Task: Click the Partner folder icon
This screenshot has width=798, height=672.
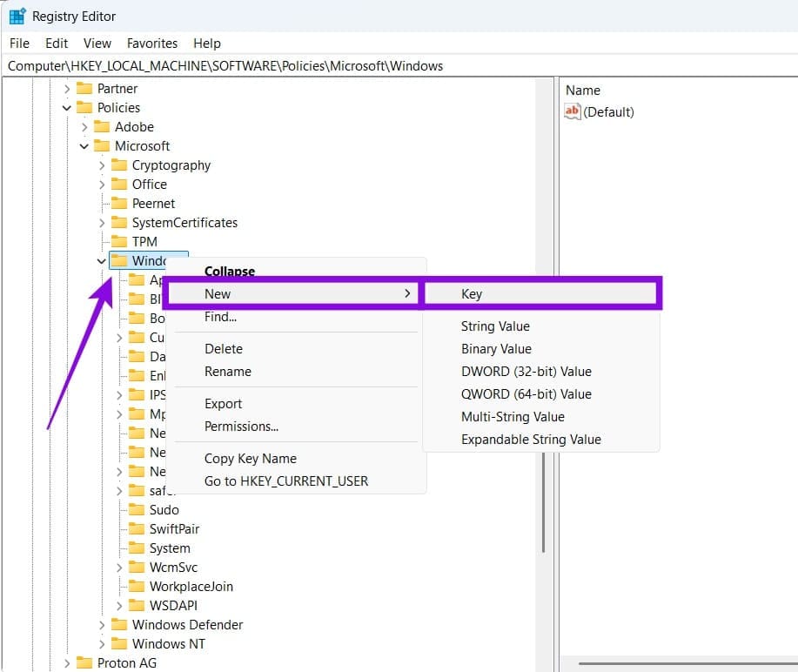Action: pos(84,89)
